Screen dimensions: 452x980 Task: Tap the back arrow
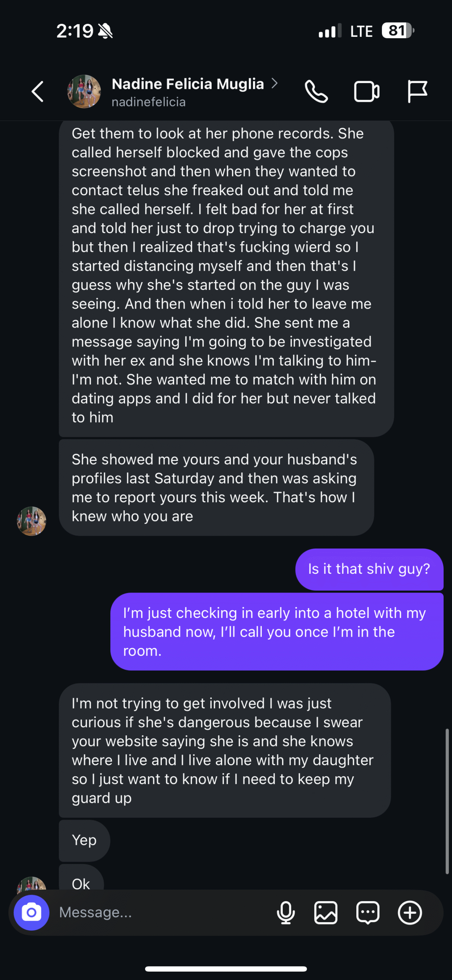tap(38, 91)
